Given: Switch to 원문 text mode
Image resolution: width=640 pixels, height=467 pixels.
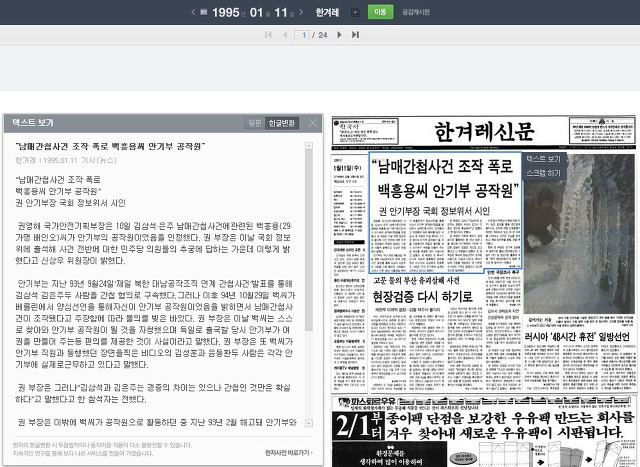Looking at the screenshot, I should click(255, 123).
